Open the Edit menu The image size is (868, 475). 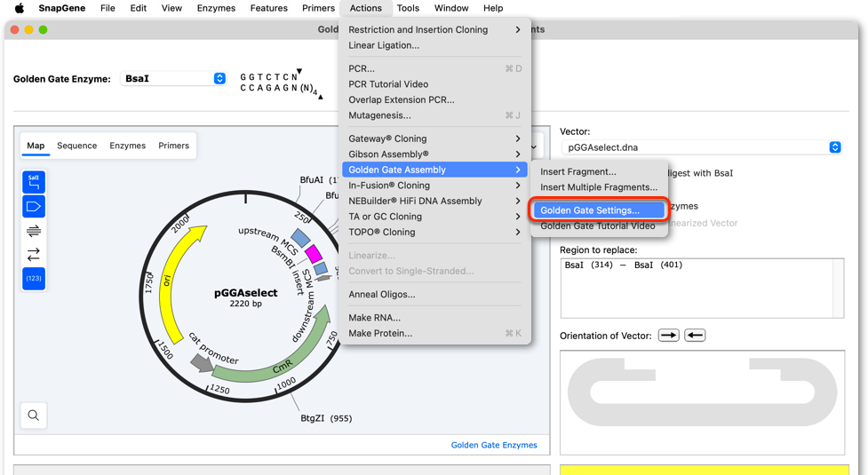point(139,8)
